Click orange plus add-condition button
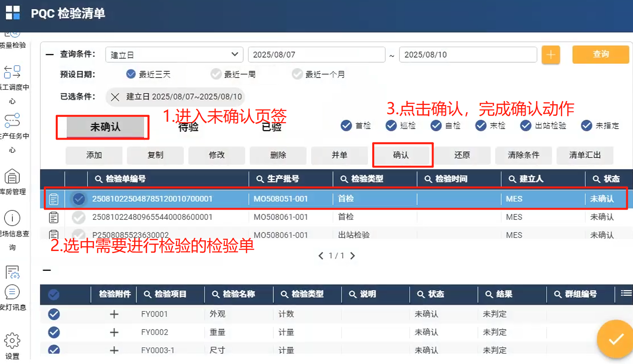This screenshot has width=633, height=364. click(551, 55)
